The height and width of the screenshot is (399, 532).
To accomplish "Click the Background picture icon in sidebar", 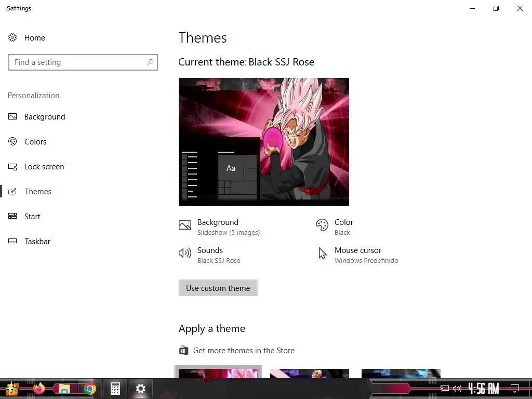I will pyautogui.click(x=12, y=117).
